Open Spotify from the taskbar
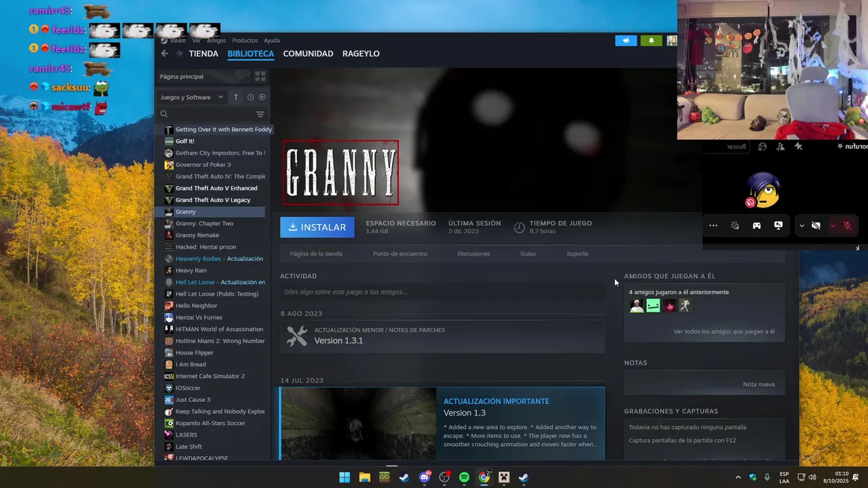Viewport: 868px width, 488px height. coord(464,477)
